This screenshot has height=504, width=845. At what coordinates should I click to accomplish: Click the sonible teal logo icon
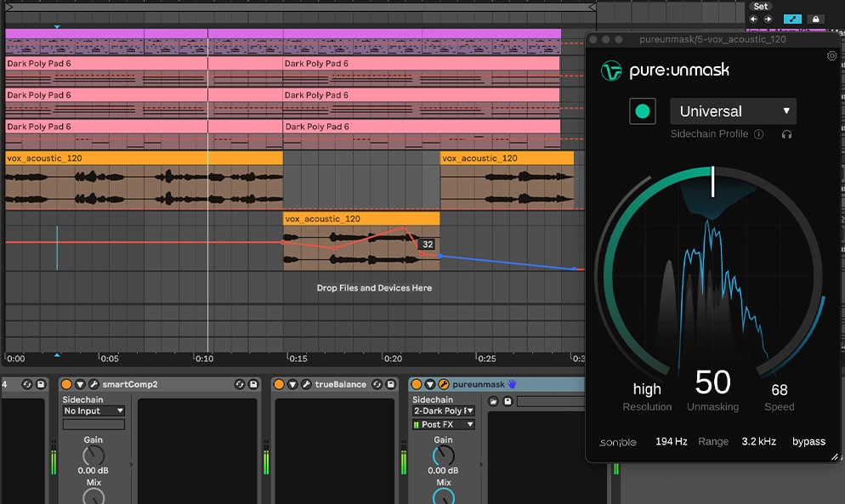pos(611,71)
